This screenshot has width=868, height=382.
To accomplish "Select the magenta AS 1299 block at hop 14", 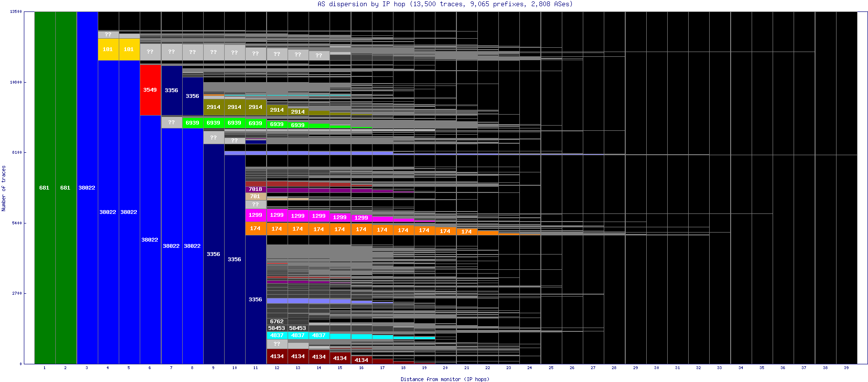I will click(x=319, y=216).
